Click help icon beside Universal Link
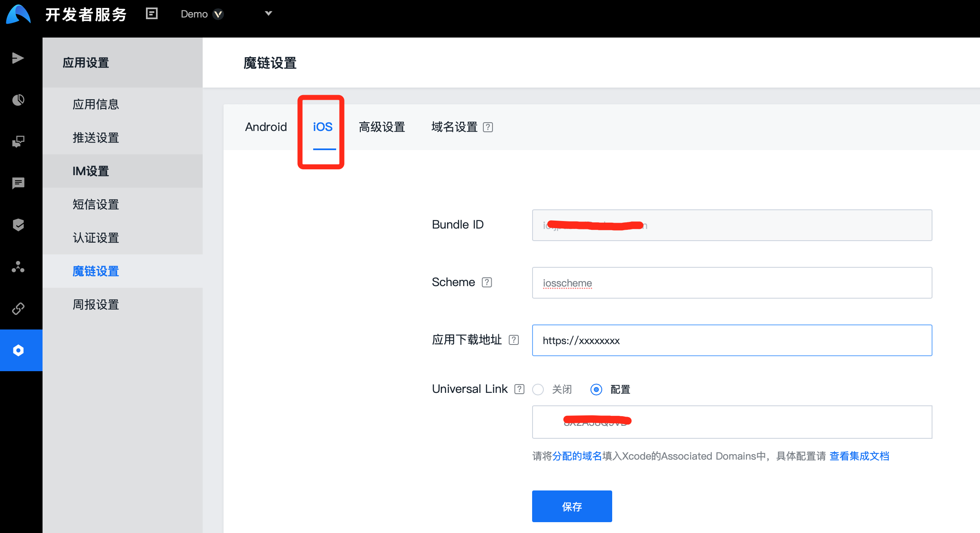Screen dimensions: 980x533 click(519, 389)
